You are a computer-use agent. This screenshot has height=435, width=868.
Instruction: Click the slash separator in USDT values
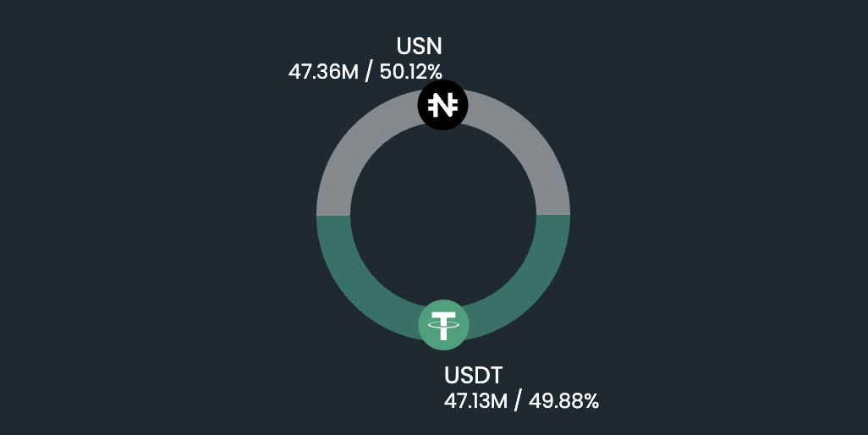pos(519,400)
